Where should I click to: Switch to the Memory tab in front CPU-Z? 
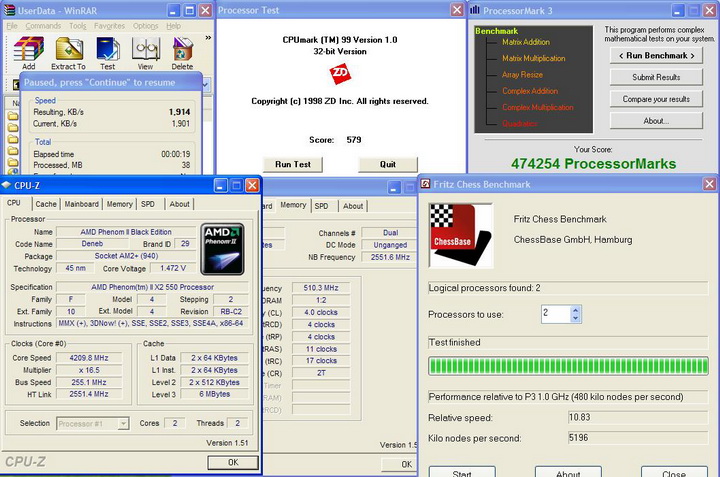[x=119, y=204]
